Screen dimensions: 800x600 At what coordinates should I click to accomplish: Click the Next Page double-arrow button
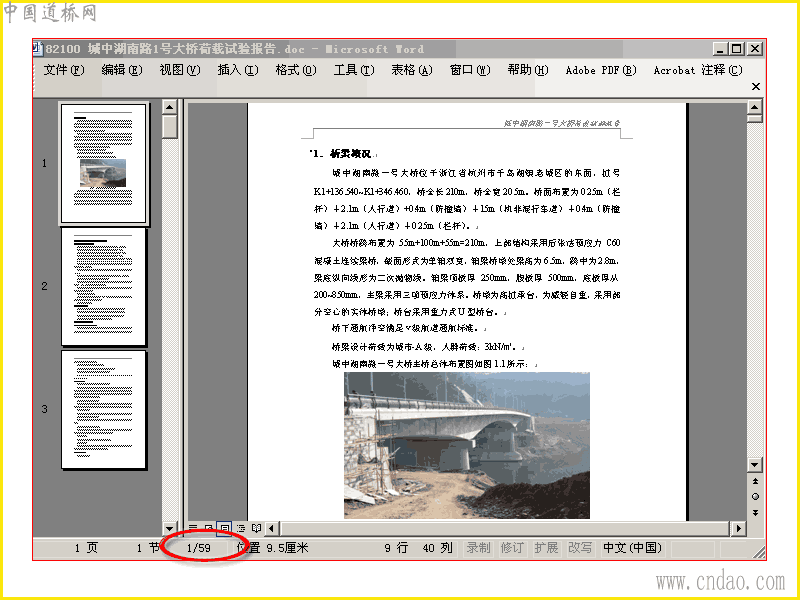(755, 512)
